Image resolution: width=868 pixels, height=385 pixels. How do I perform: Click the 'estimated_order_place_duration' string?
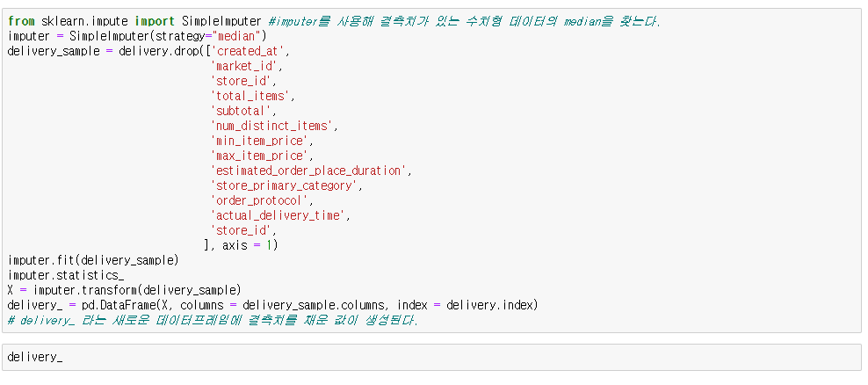click(x=308, y=171)
